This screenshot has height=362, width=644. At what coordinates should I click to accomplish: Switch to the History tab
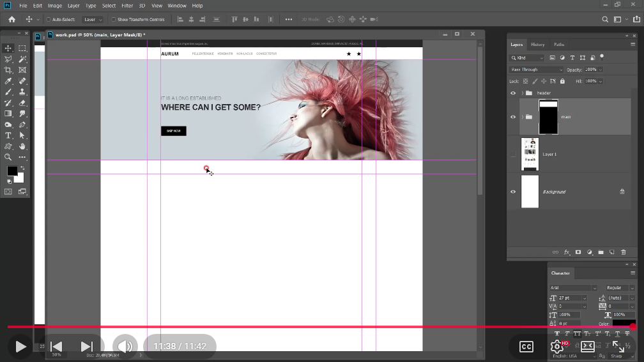click(x=538, y=44)
